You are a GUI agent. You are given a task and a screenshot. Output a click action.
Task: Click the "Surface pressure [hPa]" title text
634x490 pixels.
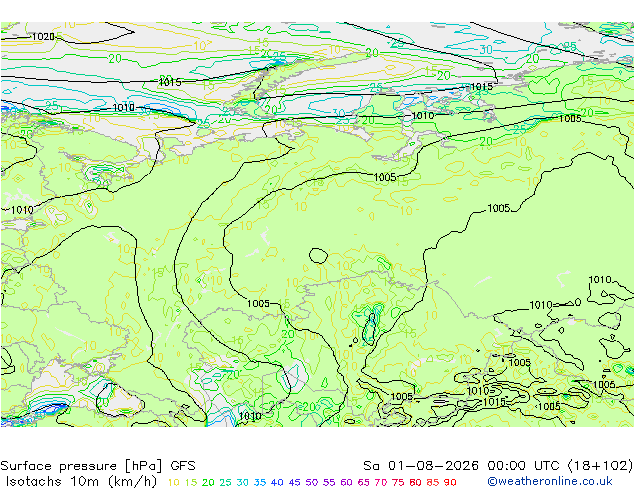pos(81,466)
